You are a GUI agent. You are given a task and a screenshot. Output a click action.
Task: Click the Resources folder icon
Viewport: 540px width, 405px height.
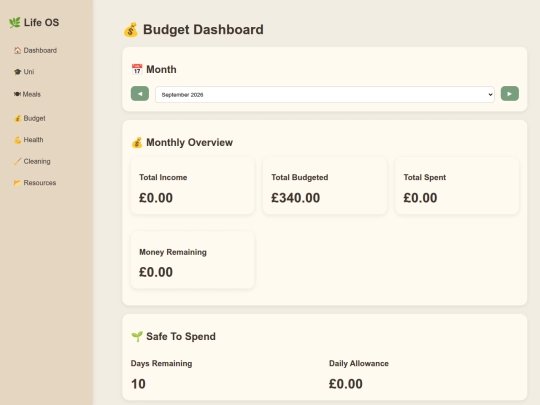click(x=18, y=183)
